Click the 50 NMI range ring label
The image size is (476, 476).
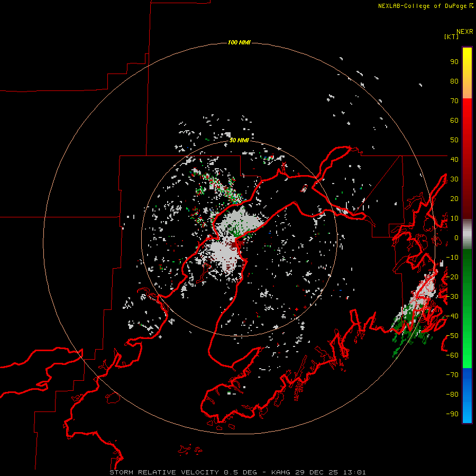tap(239, 140)
